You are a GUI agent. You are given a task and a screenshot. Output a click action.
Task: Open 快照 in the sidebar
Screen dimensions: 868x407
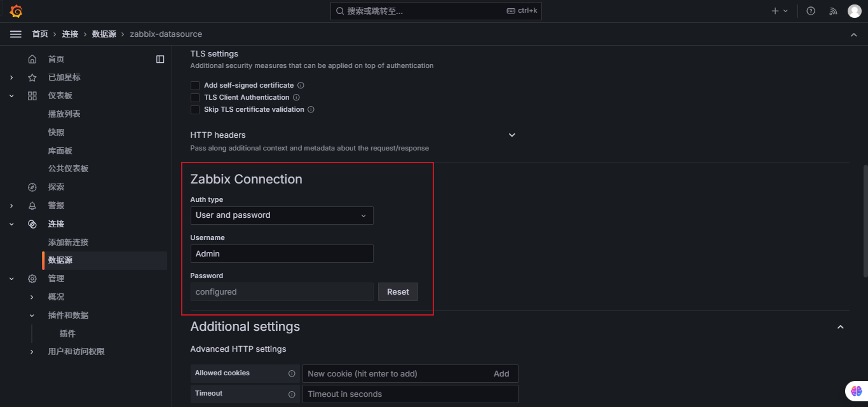coord(56,133)
